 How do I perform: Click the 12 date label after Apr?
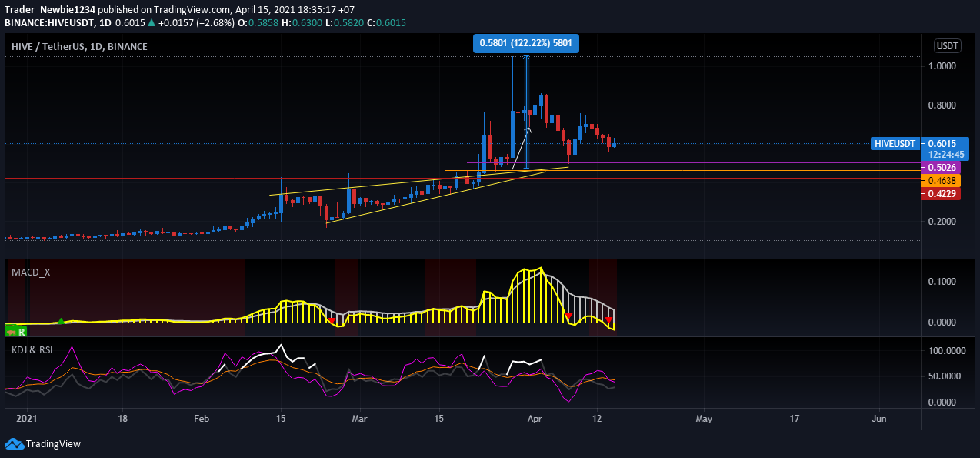[597, 419]
